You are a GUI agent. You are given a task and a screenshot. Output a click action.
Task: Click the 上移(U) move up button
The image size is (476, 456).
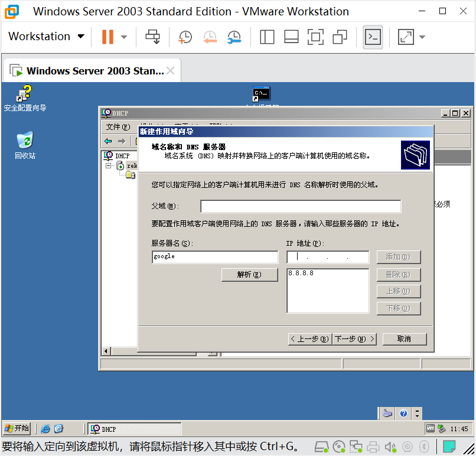point(399,291)
